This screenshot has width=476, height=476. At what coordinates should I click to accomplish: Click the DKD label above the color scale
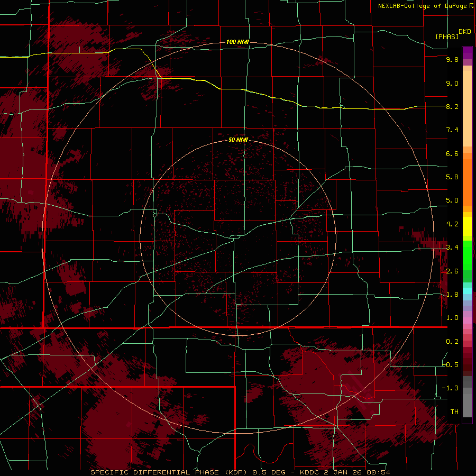click(x=465, y=32)
